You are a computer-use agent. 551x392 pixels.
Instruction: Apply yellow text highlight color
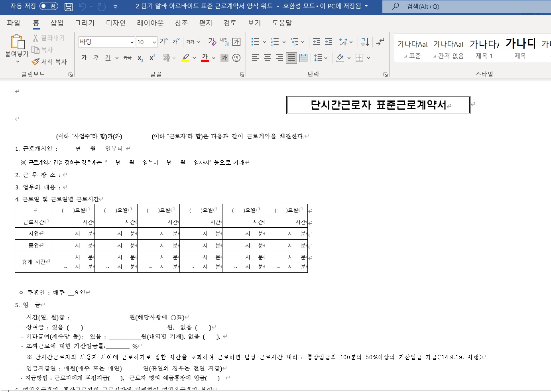185,58
